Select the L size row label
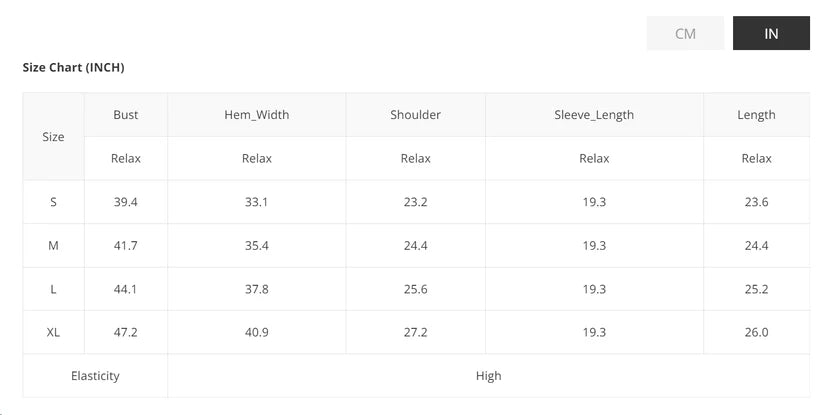The width and height of the screenshot is (823, 415). point(54,289)
